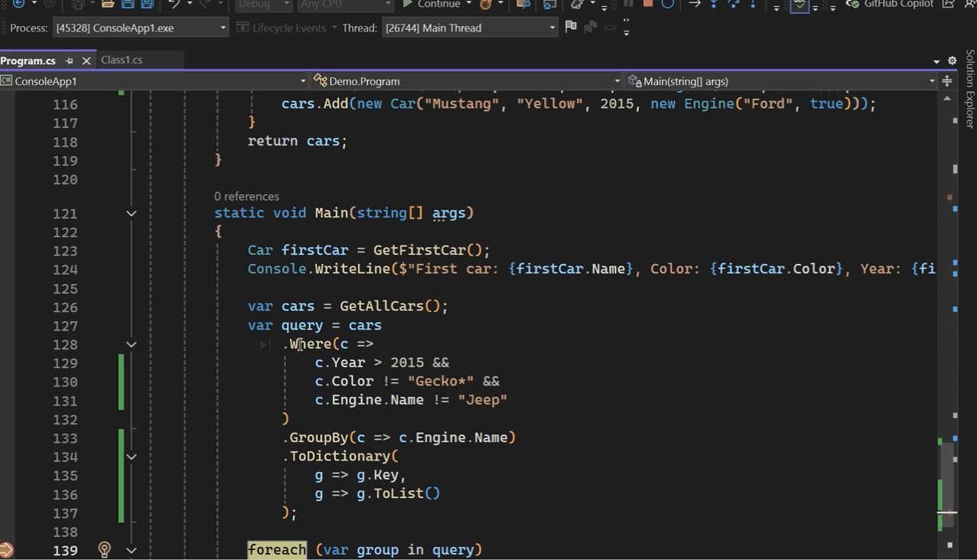Open the ConsoleApp1 project dropdown
Screen dimensions: 977x560
point(154,81)
